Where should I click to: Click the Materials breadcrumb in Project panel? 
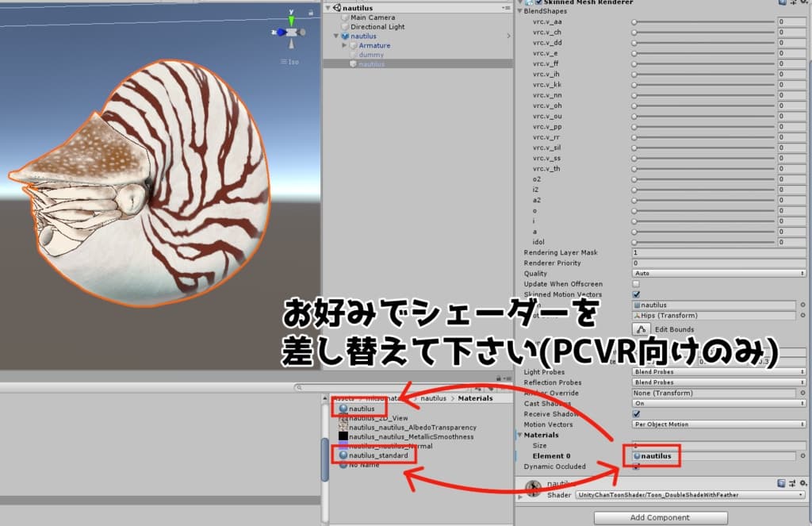[x=475, y=398]
